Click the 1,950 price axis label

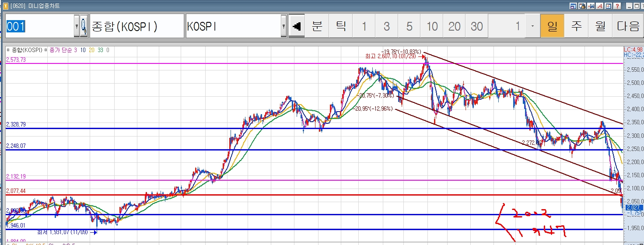[x=636, y=228]
